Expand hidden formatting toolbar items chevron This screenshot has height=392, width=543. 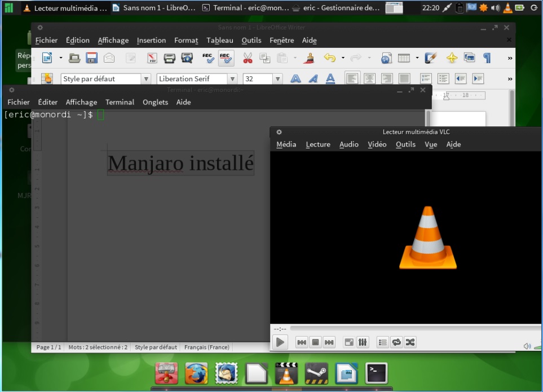[510, 79]
